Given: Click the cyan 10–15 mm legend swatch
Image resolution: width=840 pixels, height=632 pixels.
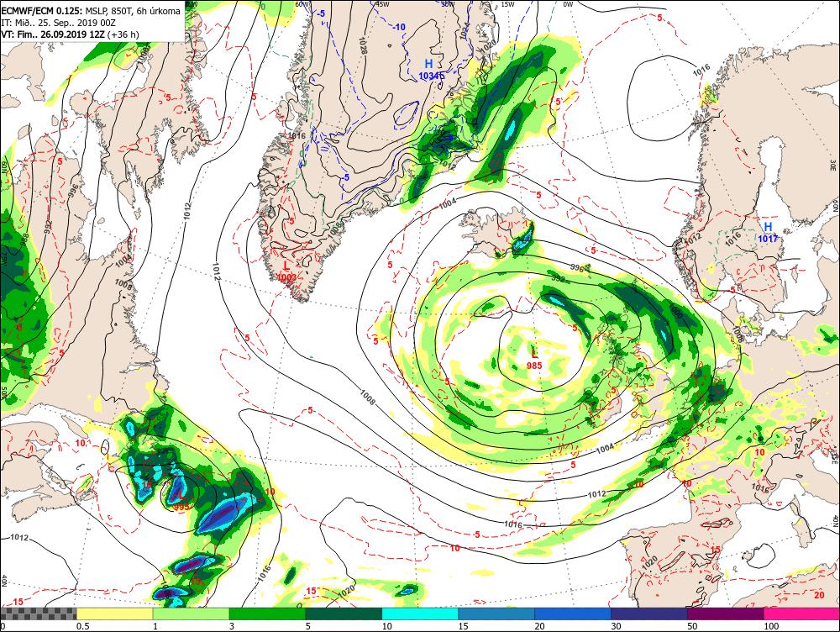Looking at the screenshot, I should coord(420,614).
